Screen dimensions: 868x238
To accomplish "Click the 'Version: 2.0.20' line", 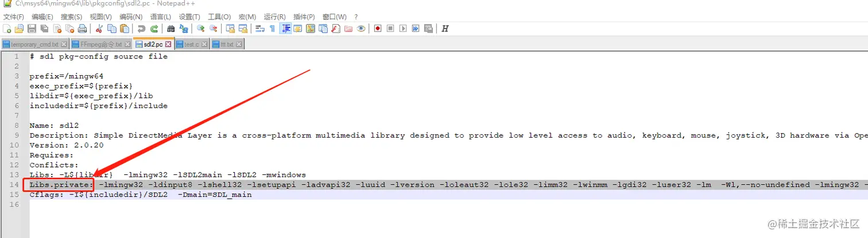I will point(67,145).
